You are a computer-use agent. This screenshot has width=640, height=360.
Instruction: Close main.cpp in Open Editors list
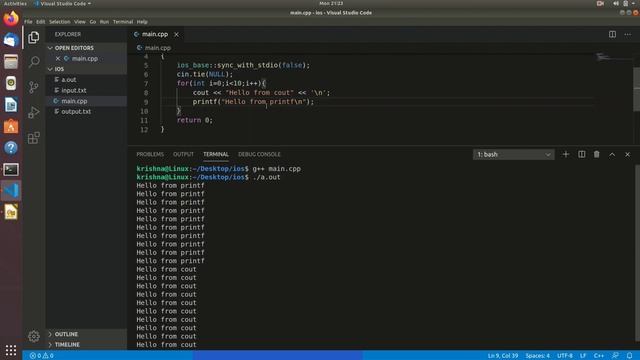click(x=58, y=58)
